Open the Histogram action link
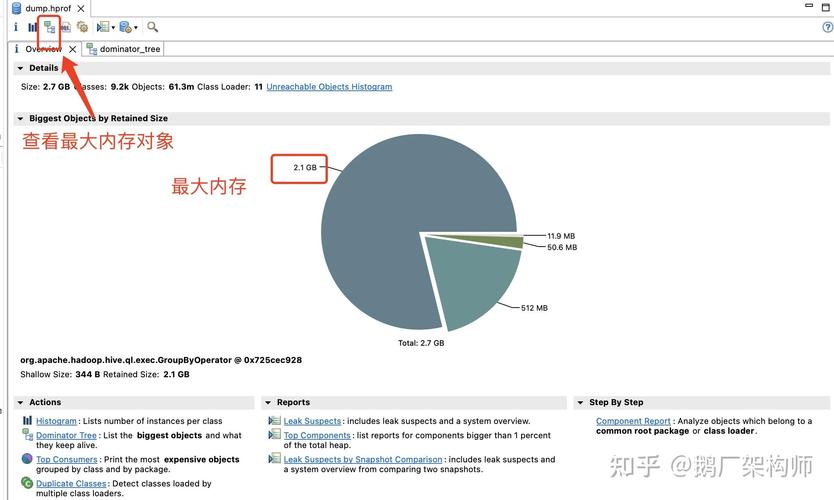 tap(56, 421)
